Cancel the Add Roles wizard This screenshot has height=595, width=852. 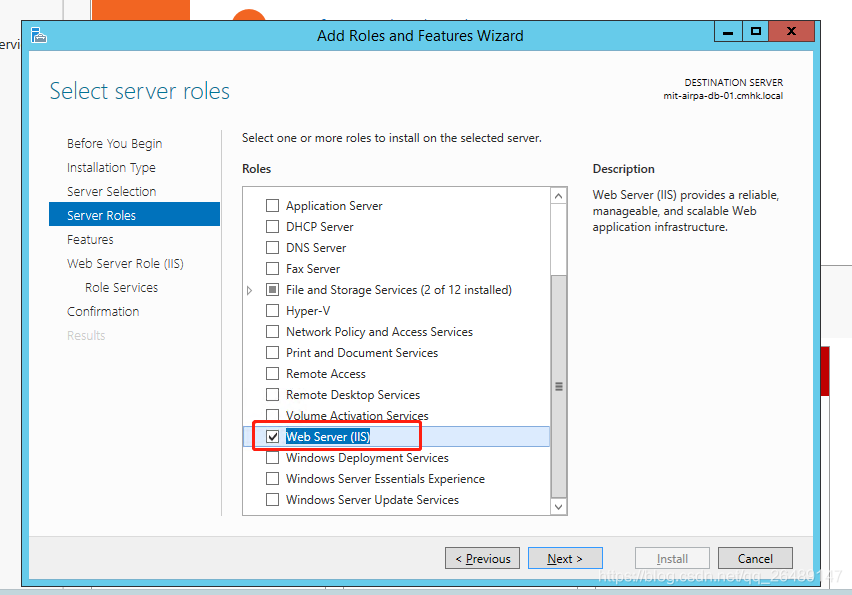coord(755,558)
